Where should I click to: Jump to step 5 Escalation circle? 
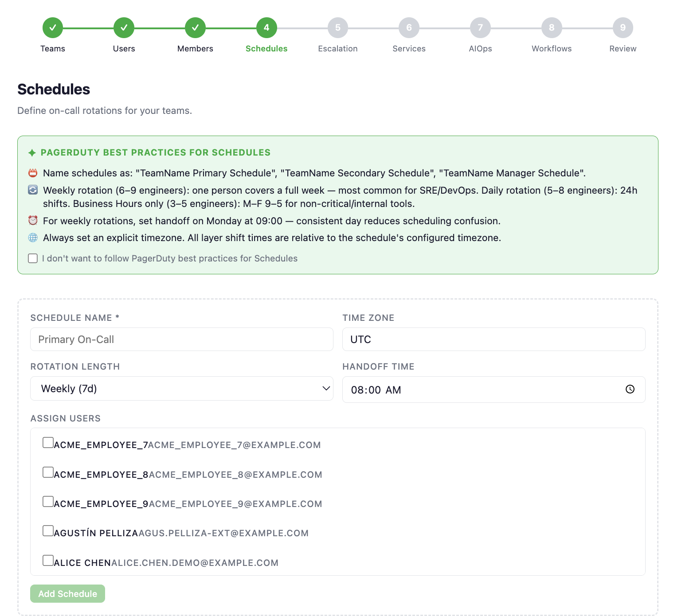pyautogui.click(x=338, y=28)
